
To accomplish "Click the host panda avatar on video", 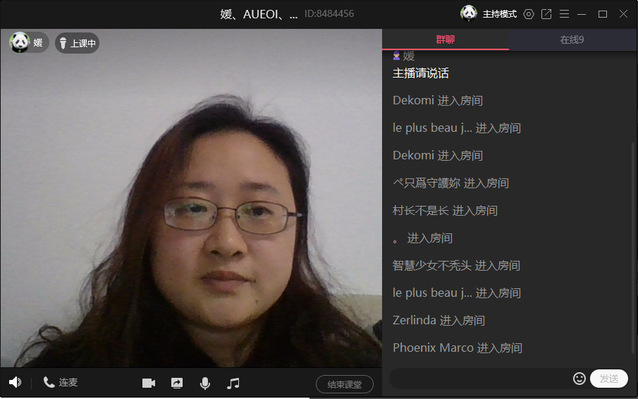I will coord(20,42).
